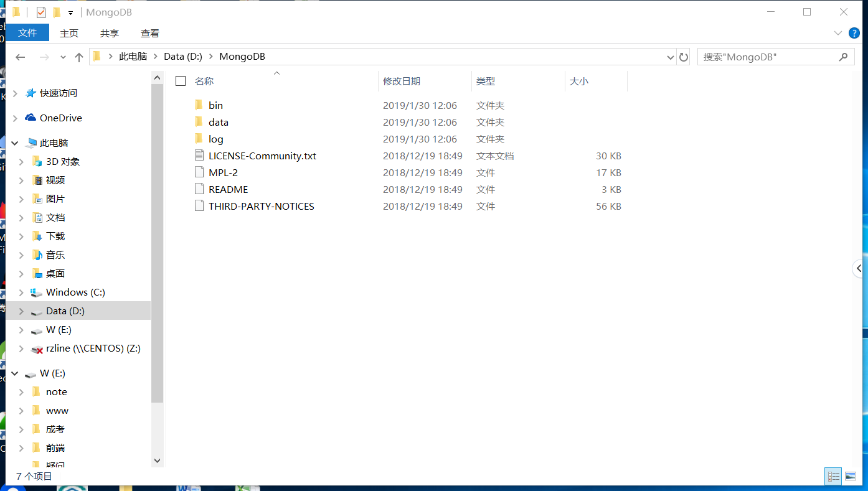Sort by 类型 column header
This screenshot has height=491, width=868.
486,81
